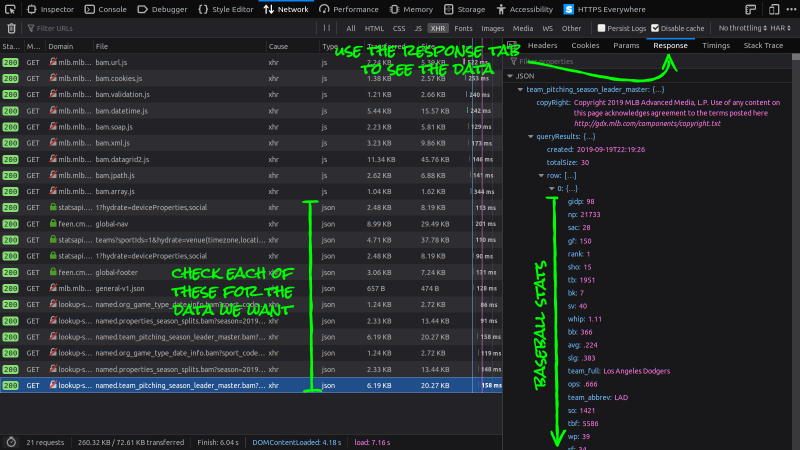Filter requests by All types
800x450 pixels.
coord(351,29)
